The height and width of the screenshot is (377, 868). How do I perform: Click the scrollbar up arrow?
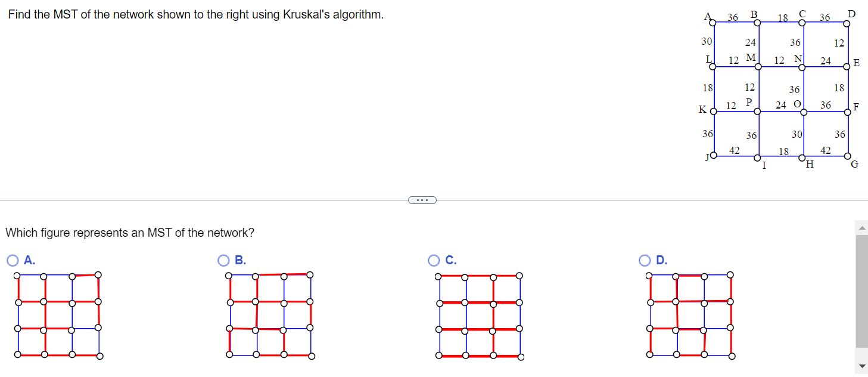[x=861, y=227]
